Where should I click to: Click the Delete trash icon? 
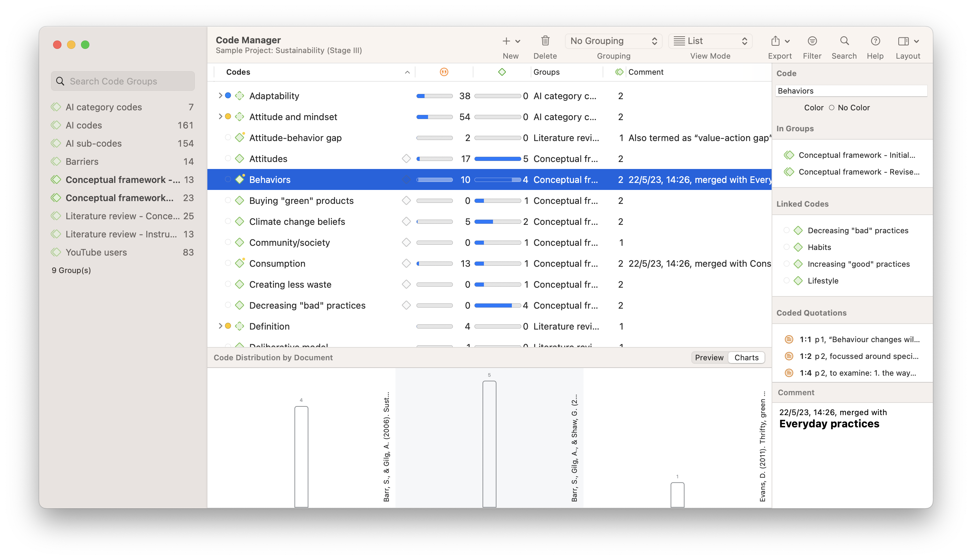[x=545, y=41]
